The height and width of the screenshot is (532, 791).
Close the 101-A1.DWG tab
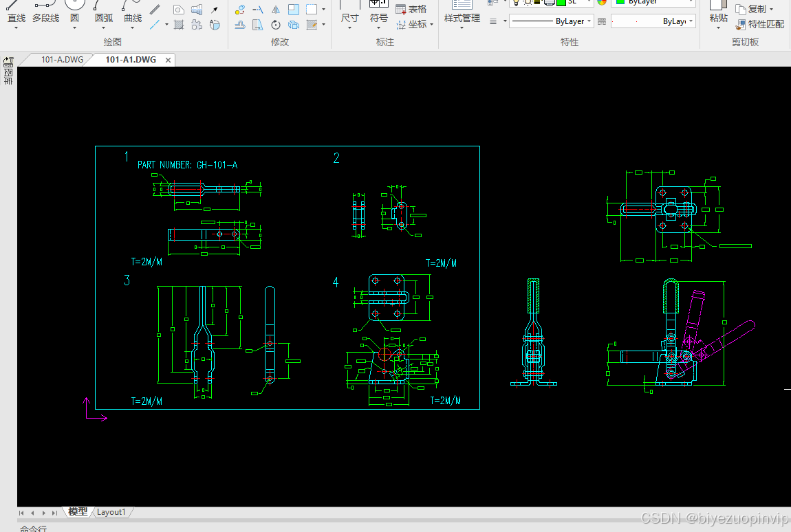[x=168, y=60]
